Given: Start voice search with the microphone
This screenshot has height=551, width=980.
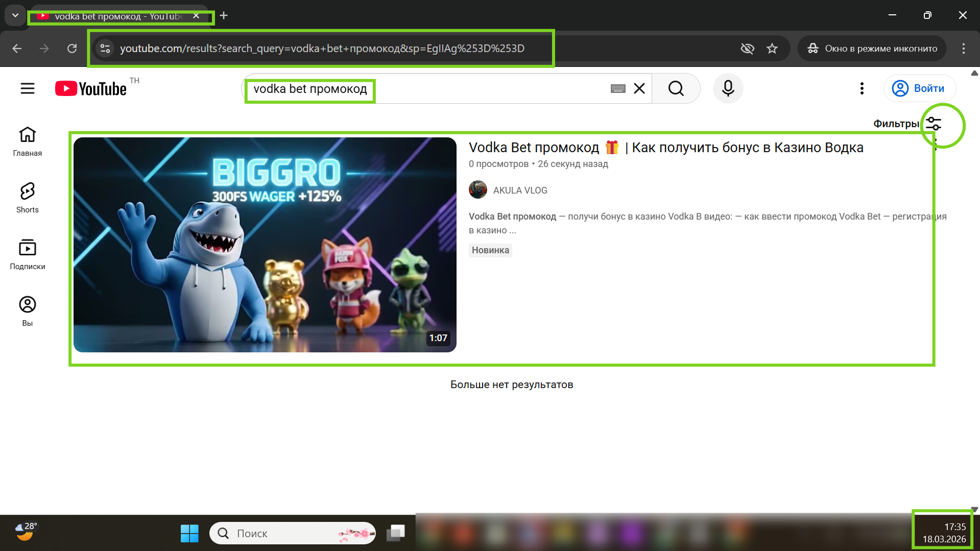Looking at the screenshot, I should (x=728, y=88).
